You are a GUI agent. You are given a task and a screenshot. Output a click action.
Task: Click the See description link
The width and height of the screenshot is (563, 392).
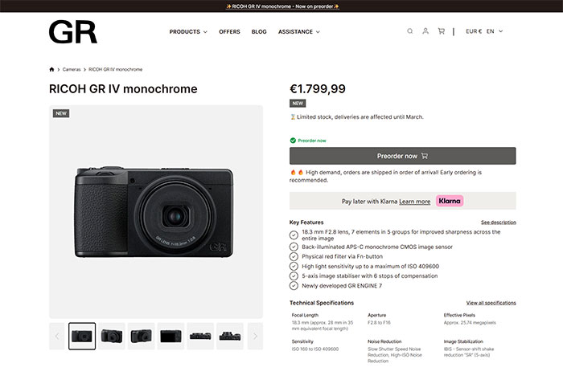tap(499, 223)
